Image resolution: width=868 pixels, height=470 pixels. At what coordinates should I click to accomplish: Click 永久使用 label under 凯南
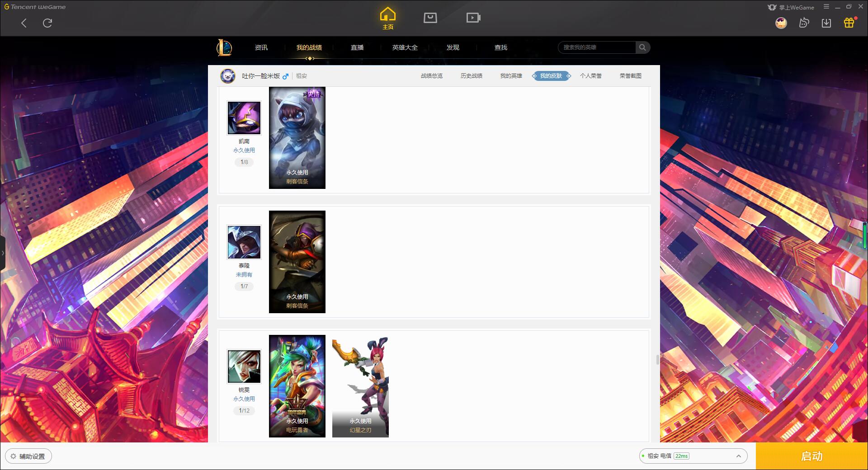[244, 150]
